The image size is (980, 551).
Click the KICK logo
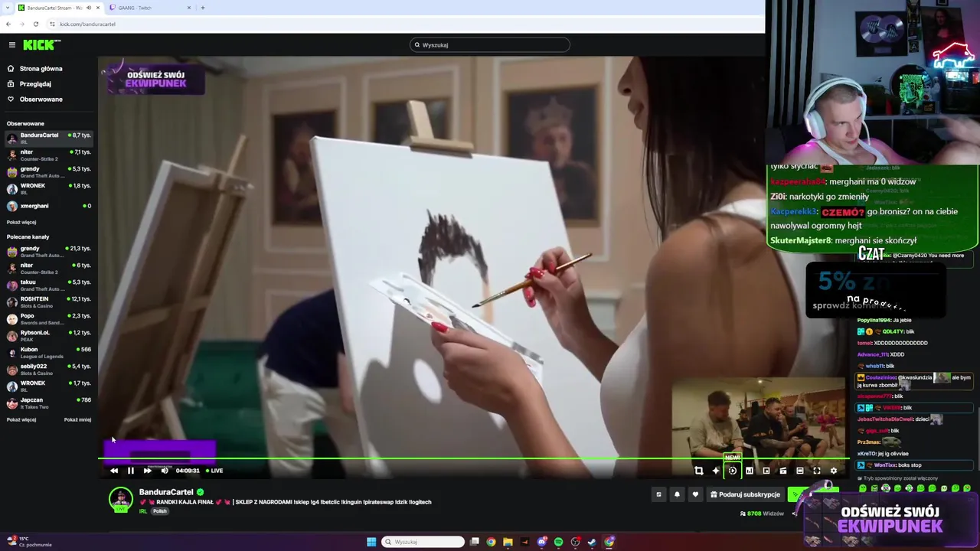tap(41, 45)
